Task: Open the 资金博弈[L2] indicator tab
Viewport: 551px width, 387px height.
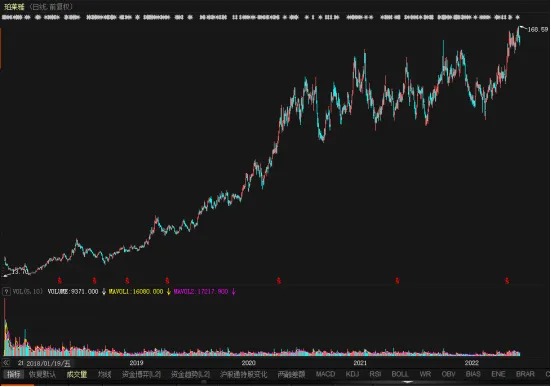Action: (141, 374)
